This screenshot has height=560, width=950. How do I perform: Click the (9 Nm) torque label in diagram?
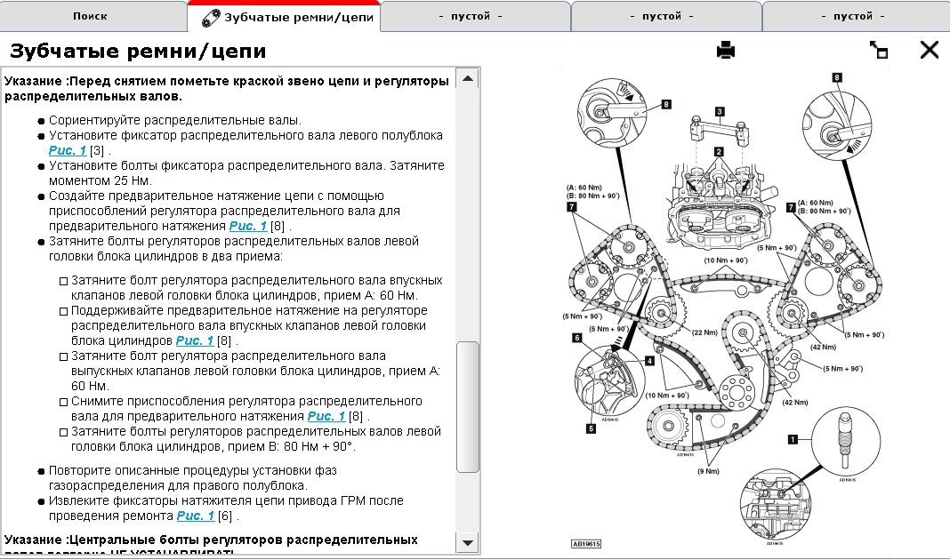pyautogui.click(x=708, y=471)
